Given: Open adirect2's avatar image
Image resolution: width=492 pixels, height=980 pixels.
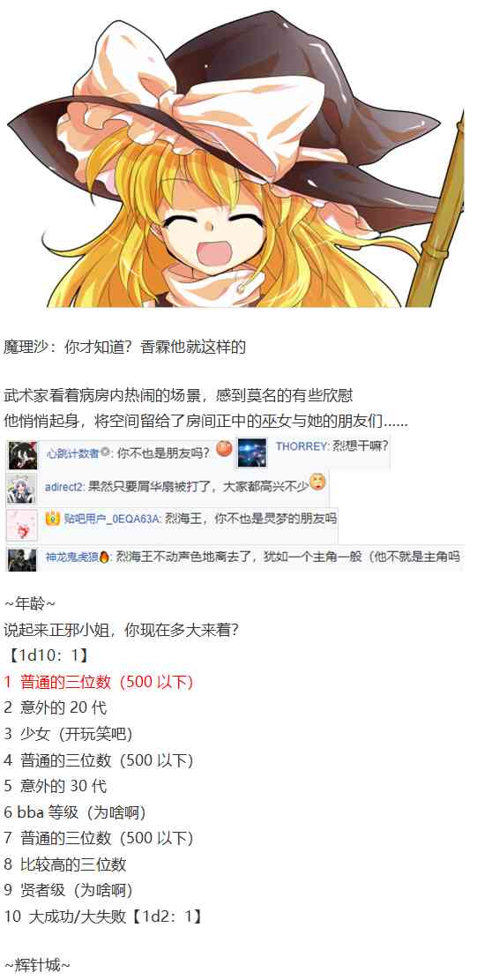Looking at the screenshot, I should click(22, 490).
